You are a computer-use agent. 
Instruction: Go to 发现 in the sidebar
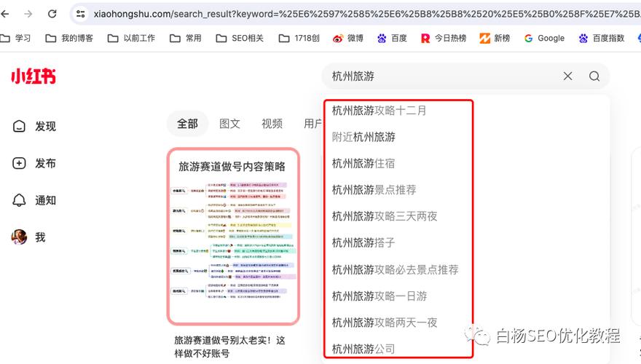[x=34, y=126]
